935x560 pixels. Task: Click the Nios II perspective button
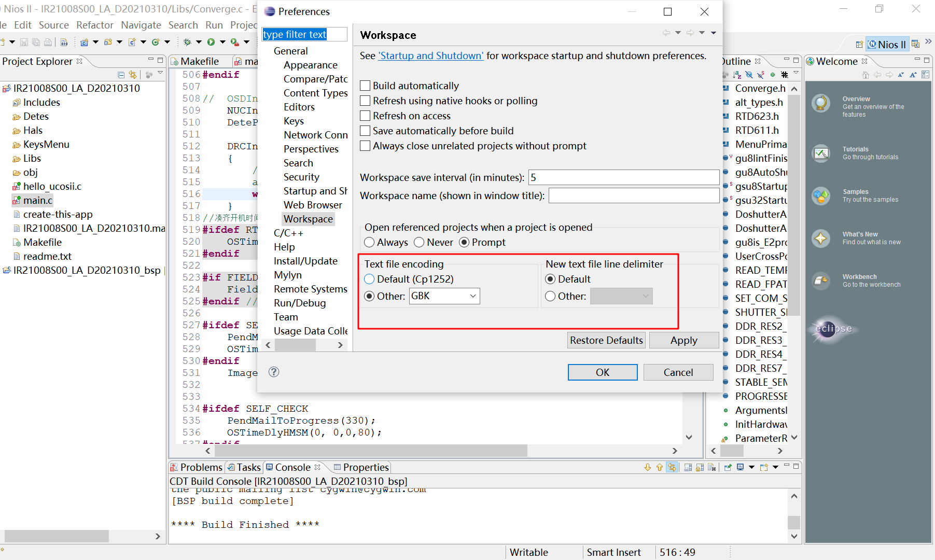887,44
